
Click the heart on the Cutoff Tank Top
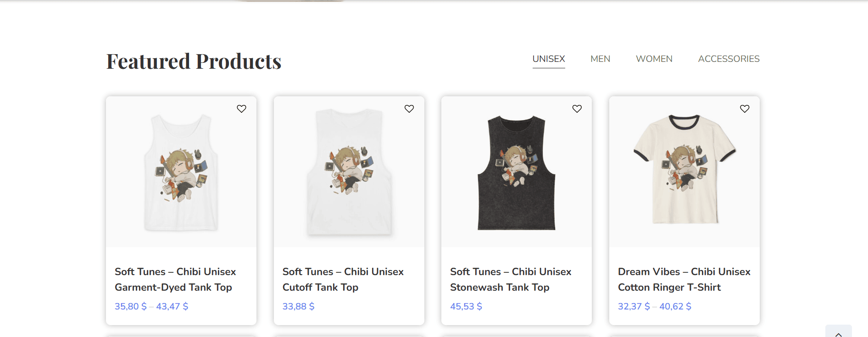[x=409, y=109]
